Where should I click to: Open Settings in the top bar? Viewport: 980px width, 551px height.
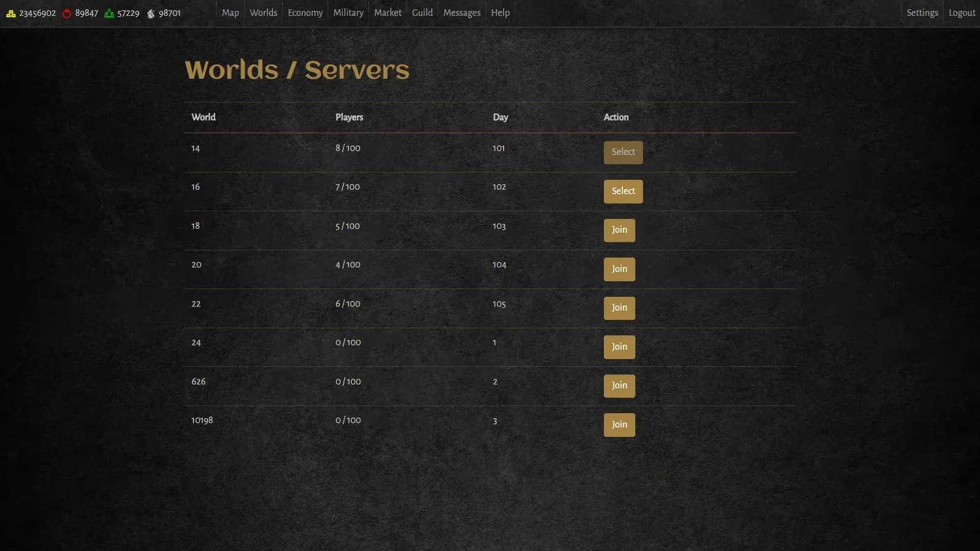[922, 13]
